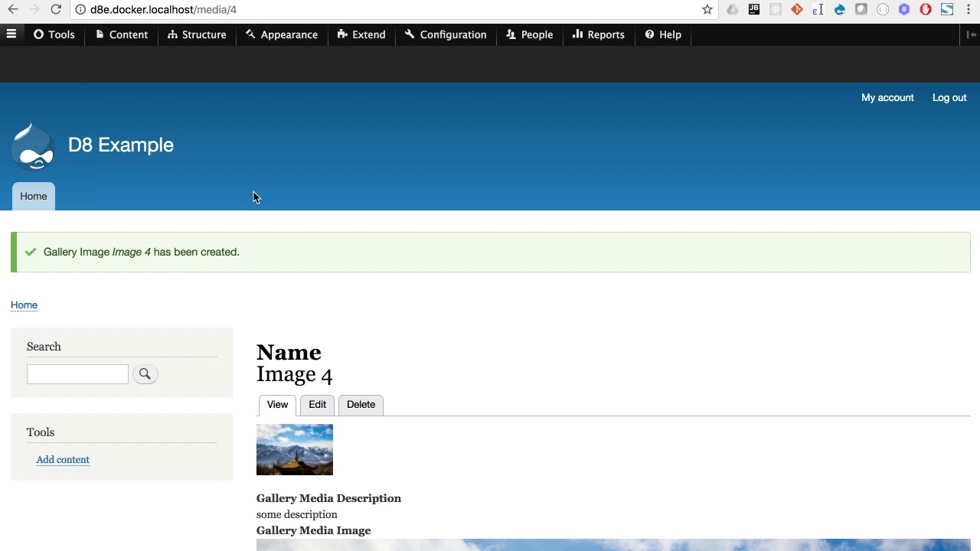
Task: Open the Content admin menu
Action: 122,34
